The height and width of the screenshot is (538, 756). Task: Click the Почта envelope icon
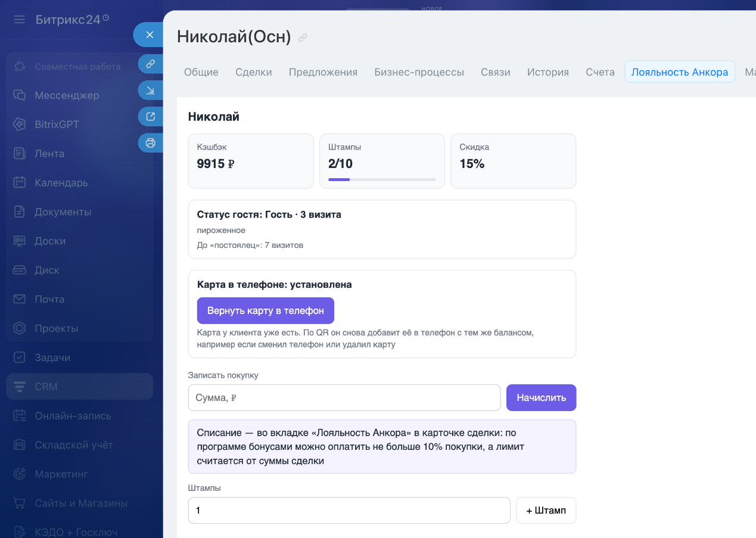(20, 299)
